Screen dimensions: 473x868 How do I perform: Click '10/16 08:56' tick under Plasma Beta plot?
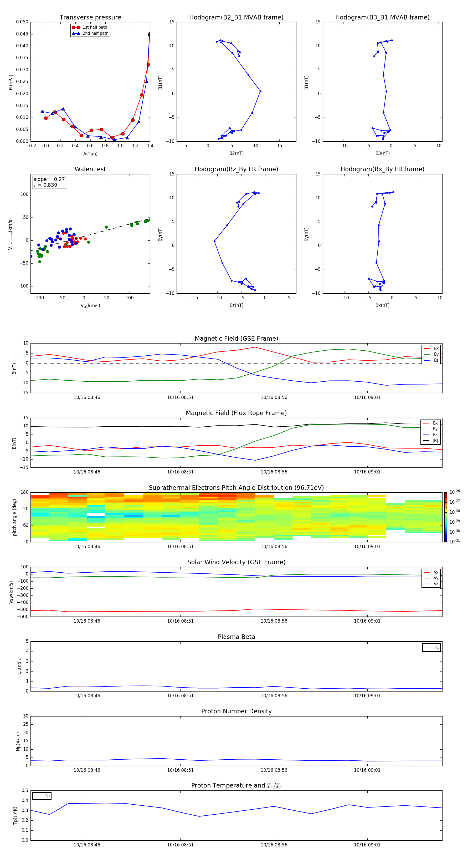274,696
